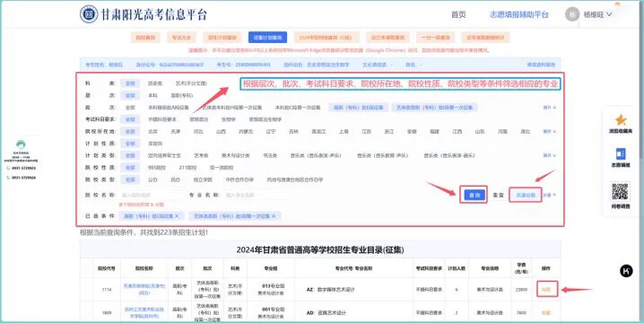Viewport: 644px width, 323px height.
Task: Click the 院校名称 input field
Action: (x=151, y=196)
